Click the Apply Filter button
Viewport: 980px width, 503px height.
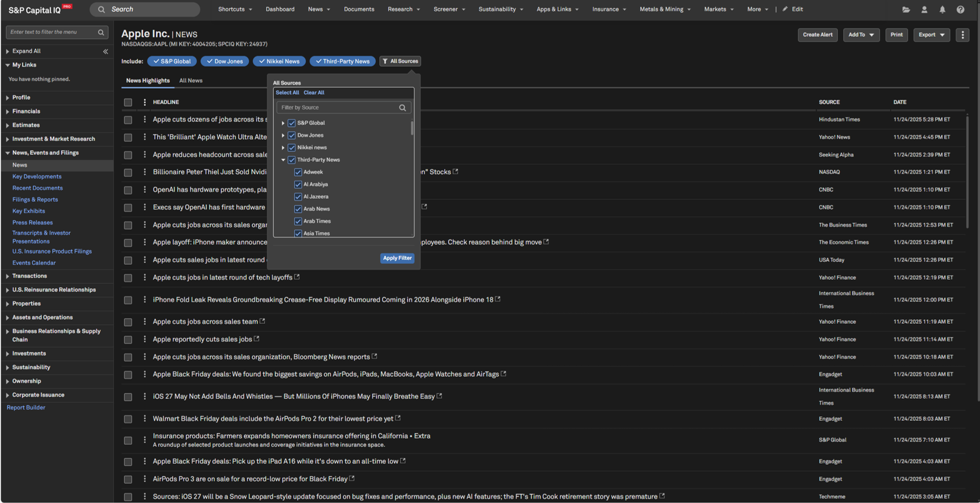397,258
